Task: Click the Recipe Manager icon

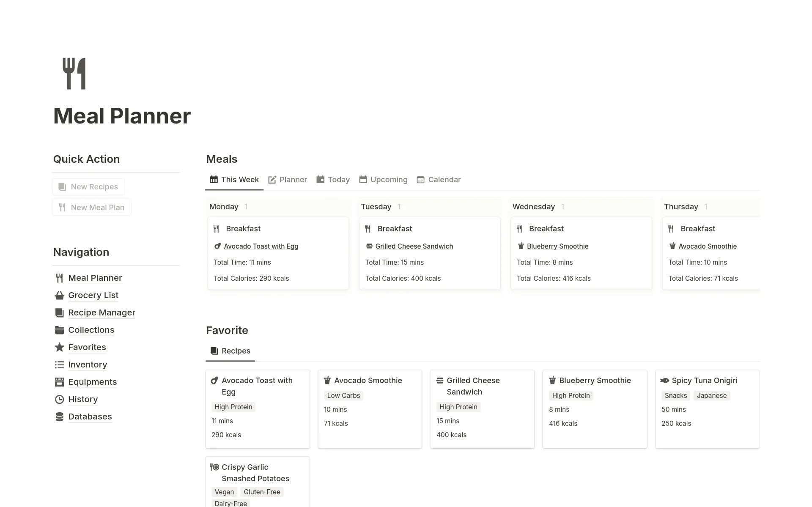Action: coord(58,312)
